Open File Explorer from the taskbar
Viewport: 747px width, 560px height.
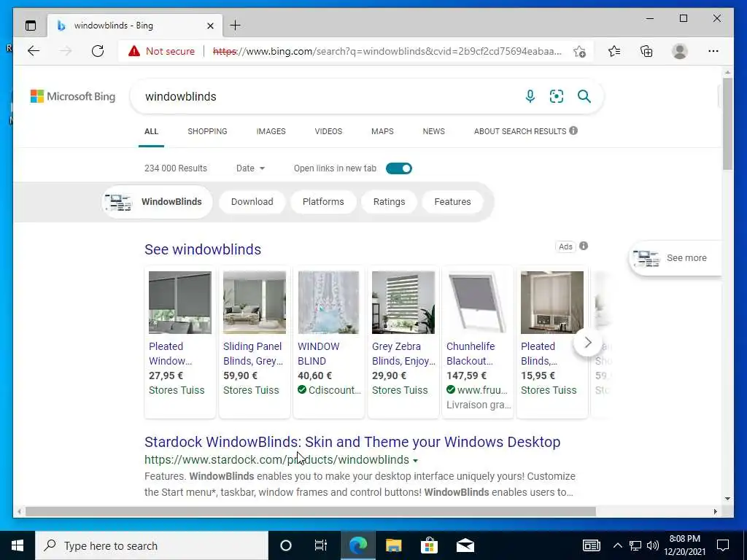pos(393,545)
